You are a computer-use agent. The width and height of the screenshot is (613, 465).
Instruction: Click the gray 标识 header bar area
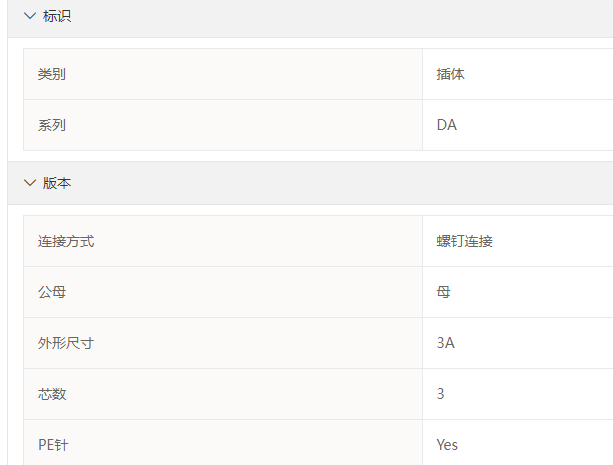pyautogui.click(x=310, y=18)
